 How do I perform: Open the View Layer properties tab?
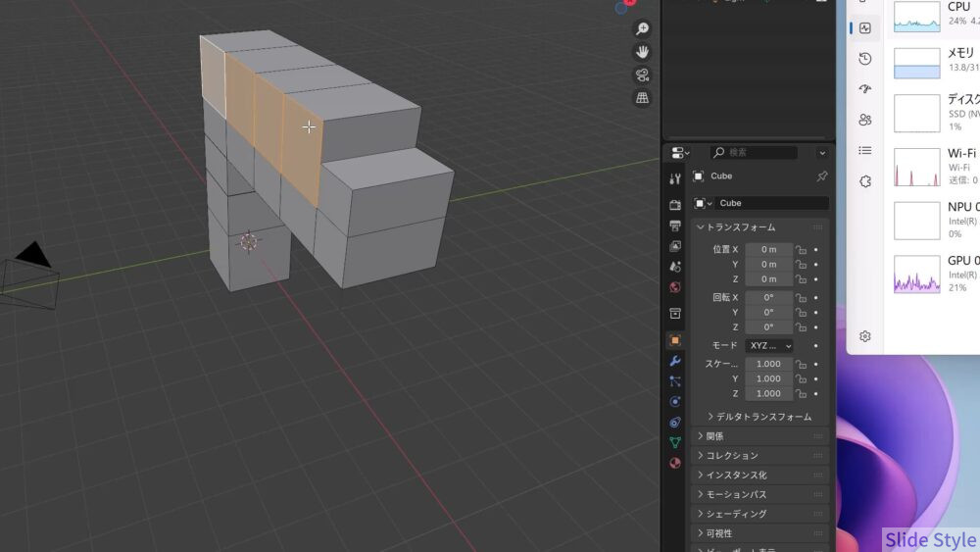tap(675, 246)
